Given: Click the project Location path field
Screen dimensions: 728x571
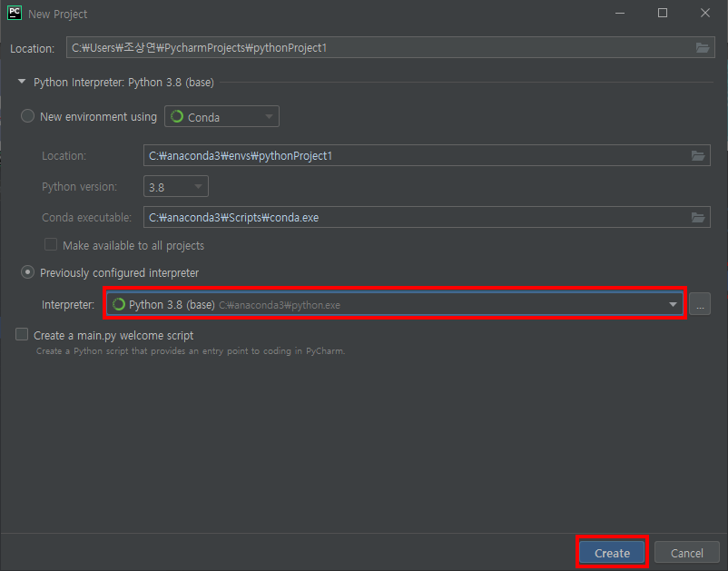Looking at the screenshot, I should click(x=390, y=48).
